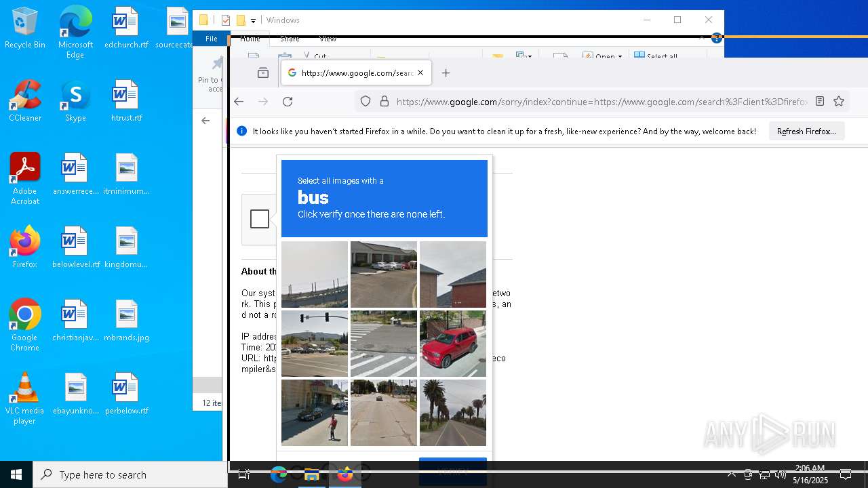The image size is (868, 488).
Task: Show hidden system tray icons
Action: coord(731,474)
